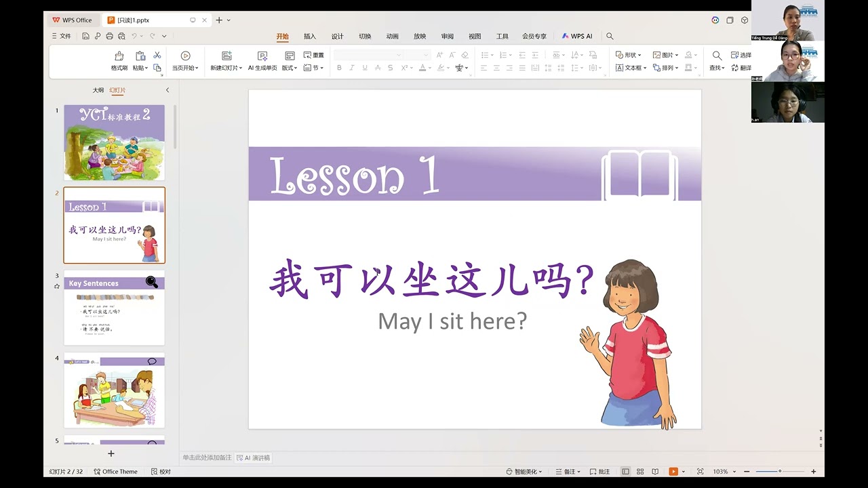Open the Slideshow (放映) tab

(x=420, y=37)
